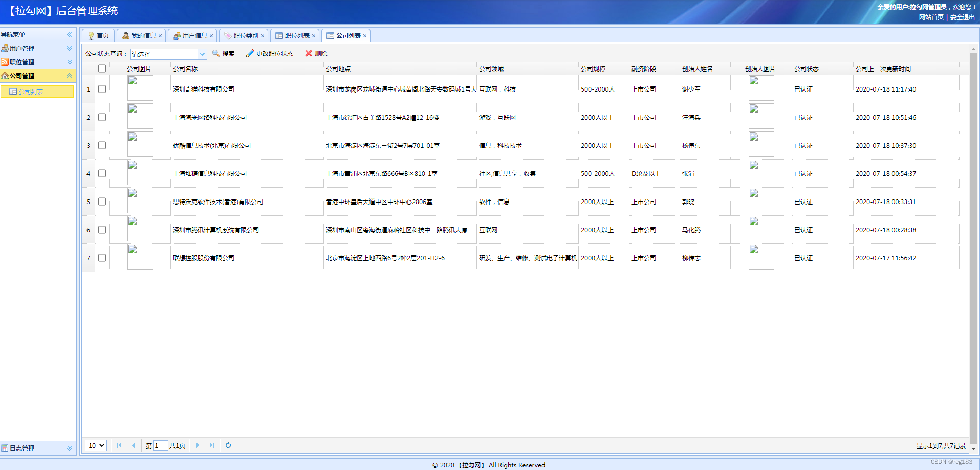Toggle the select-all header checkbox
This screenshot has width=980, height=470.
point(102,69)
